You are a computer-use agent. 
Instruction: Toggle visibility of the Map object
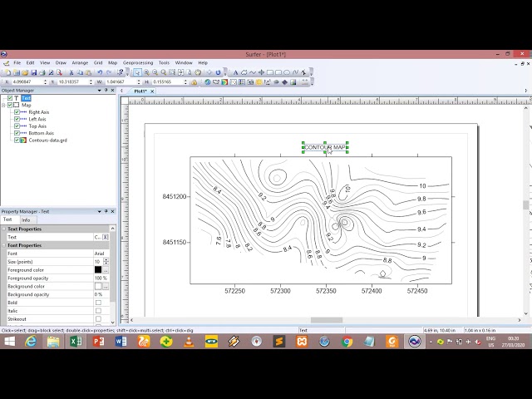(x=10, y=106)
